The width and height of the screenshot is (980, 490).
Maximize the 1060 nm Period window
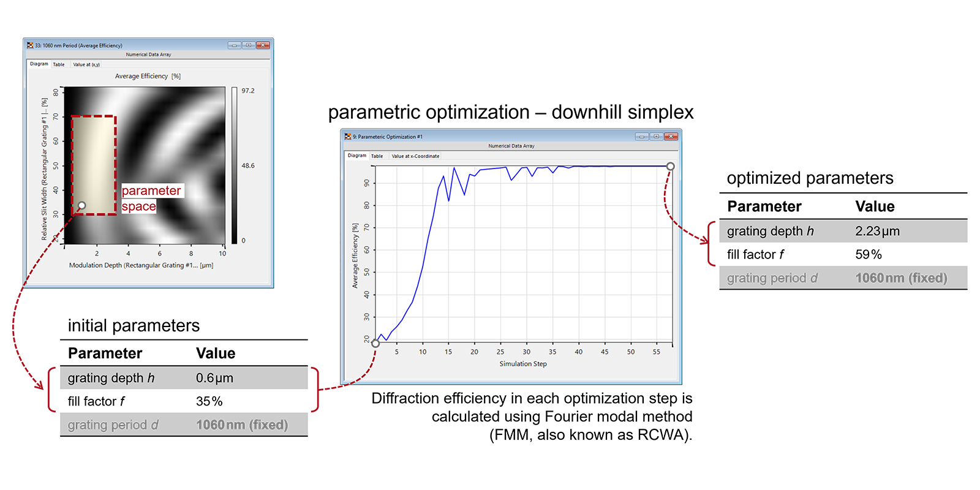coord(249,45)
